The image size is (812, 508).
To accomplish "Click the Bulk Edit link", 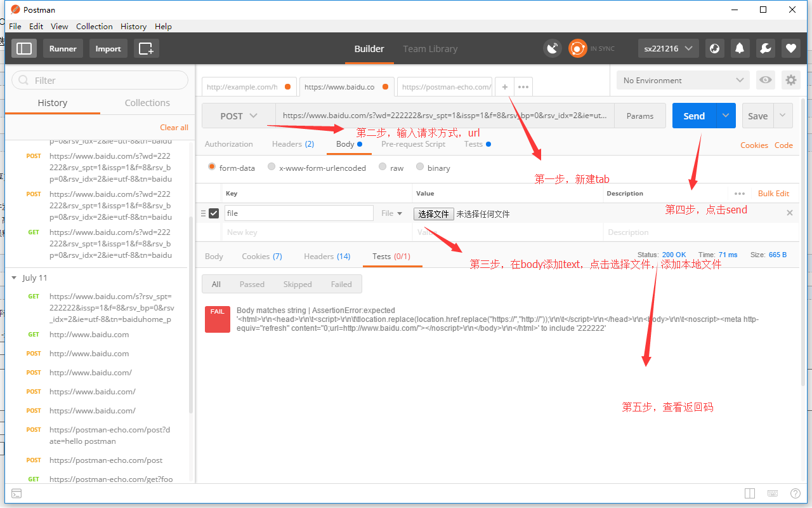I will (774, 194).
